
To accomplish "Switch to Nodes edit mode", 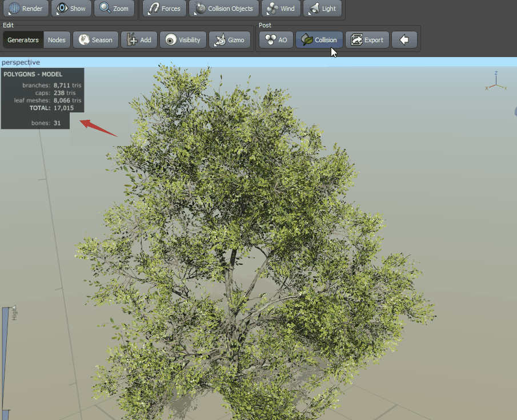I will tap(57, 40).
